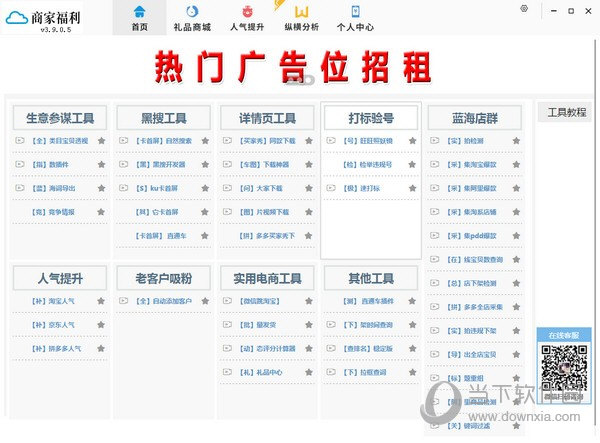Open the 【检】检举违规号 tool link
Image resolution: width=600 pixels, height=443 pixels.
[367, 164]
